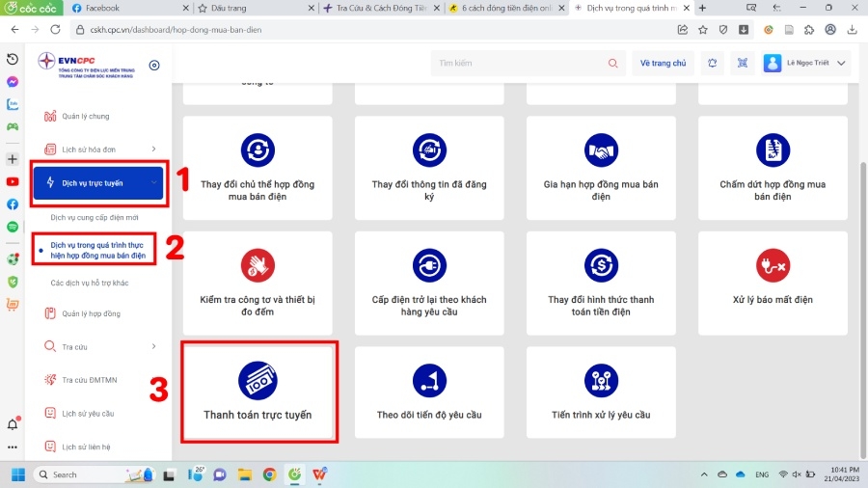Open Gia hạn hợp đồng mua bán điện card
This screenshot has height=488, width=868.
pos(601,168)
